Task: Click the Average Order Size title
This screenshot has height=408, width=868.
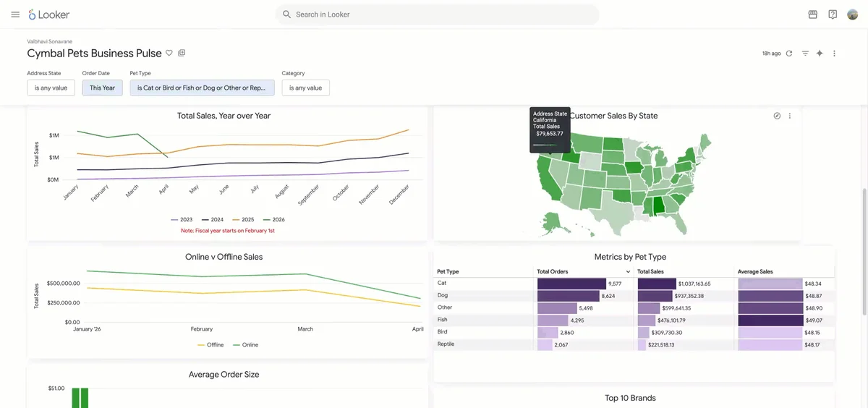Action: 224,375
